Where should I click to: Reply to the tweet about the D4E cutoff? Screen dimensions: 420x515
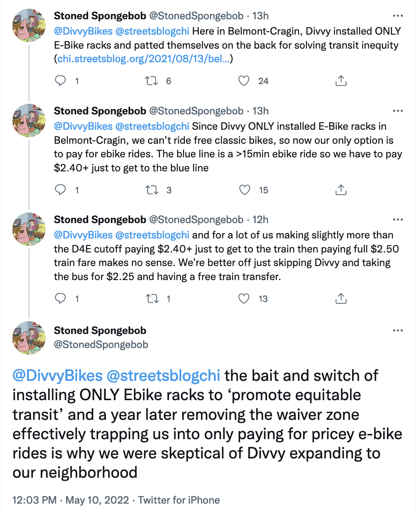pos(62,299)
